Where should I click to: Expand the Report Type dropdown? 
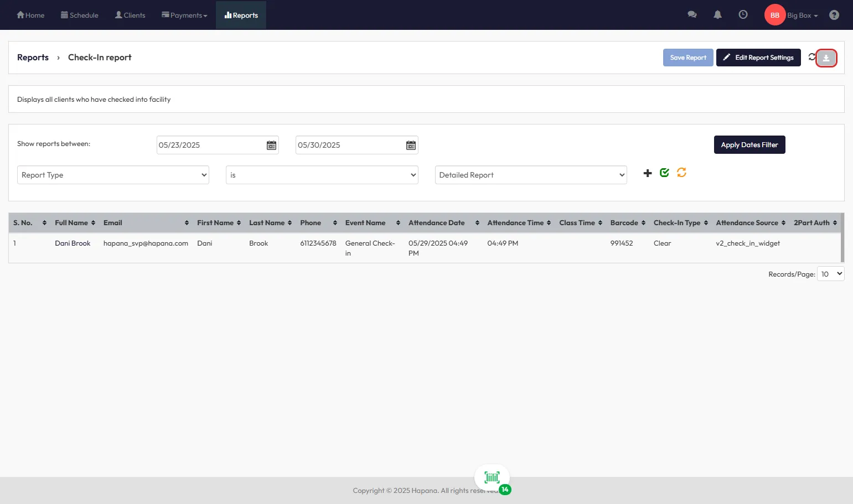point(113,175)
